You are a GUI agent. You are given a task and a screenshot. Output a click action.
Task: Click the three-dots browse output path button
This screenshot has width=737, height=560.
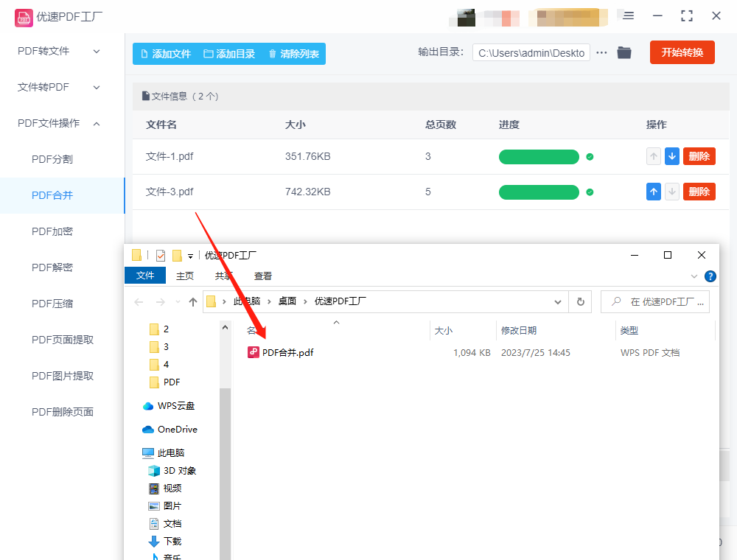coord(601,52)
